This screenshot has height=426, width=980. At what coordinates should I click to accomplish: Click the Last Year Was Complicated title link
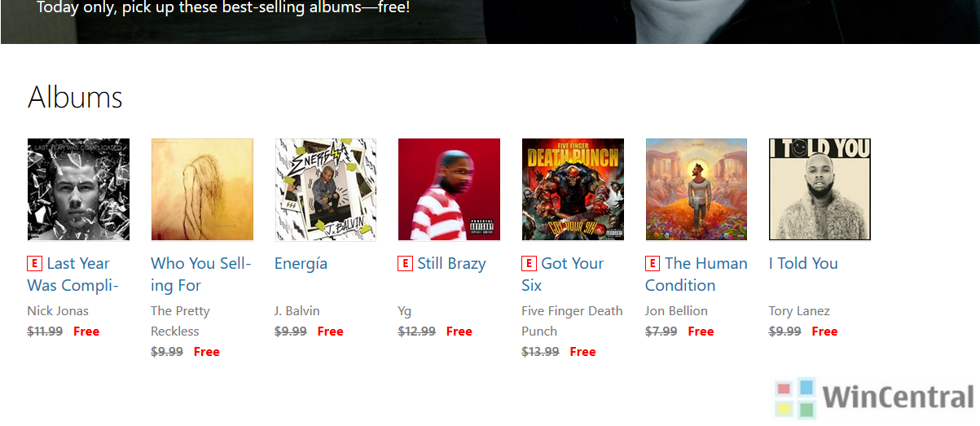click(x=73, y=274)
